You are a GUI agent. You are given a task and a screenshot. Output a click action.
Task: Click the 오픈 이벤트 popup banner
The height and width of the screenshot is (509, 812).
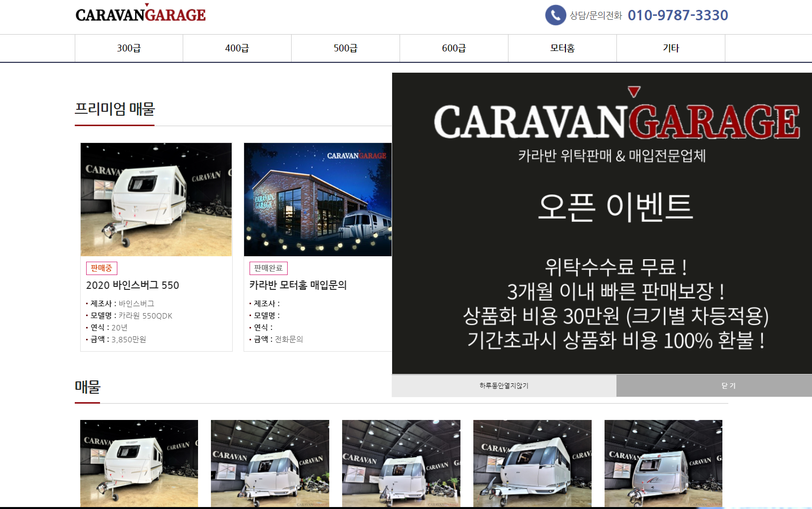(602, 223)
